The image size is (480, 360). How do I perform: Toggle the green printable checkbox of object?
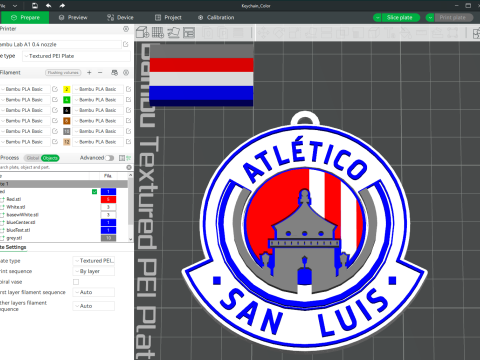coord(95,192)
